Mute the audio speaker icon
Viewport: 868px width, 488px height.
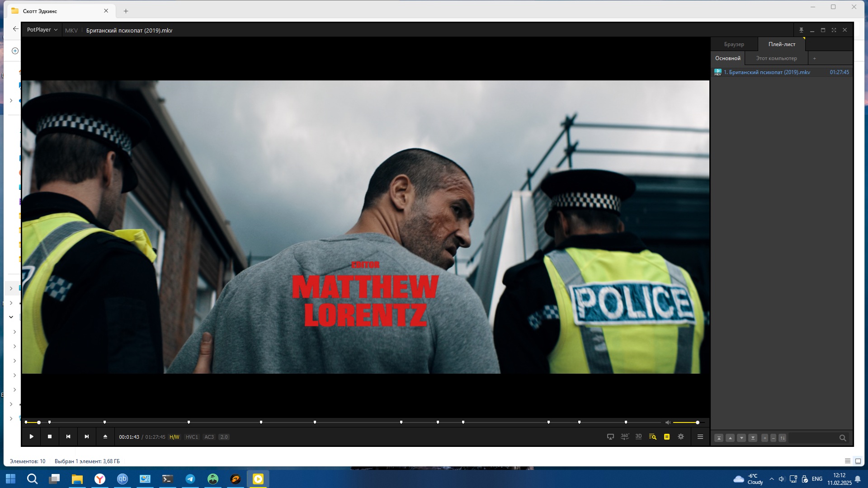(668, 422)
